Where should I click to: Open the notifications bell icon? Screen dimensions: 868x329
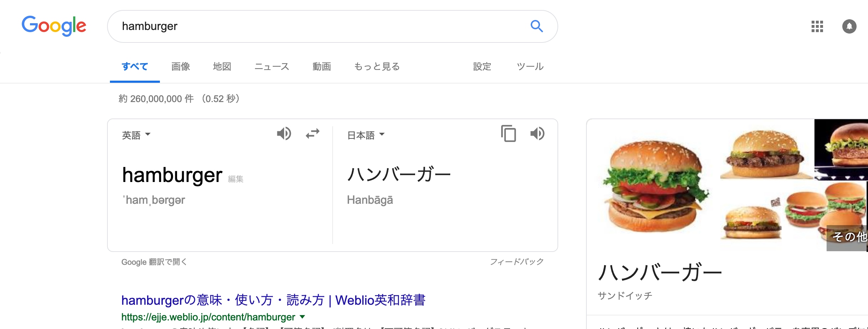849,26
